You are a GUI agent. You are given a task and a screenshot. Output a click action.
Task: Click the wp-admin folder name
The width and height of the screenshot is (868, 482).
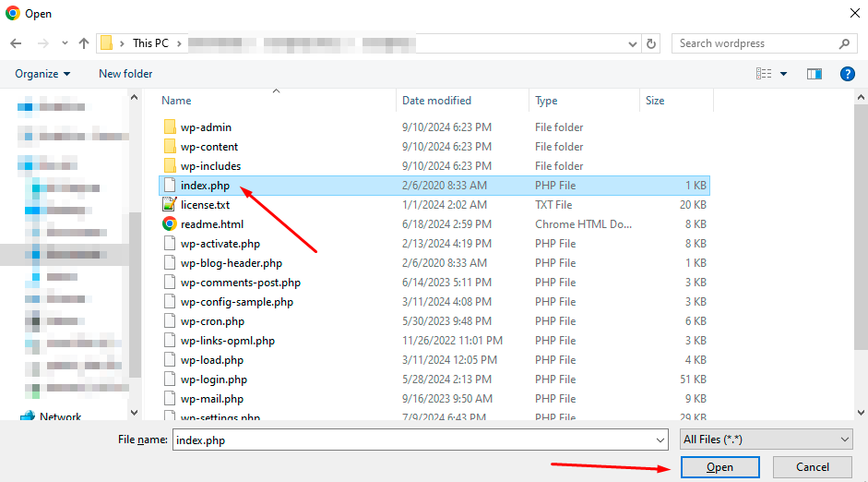click(206, 127)
